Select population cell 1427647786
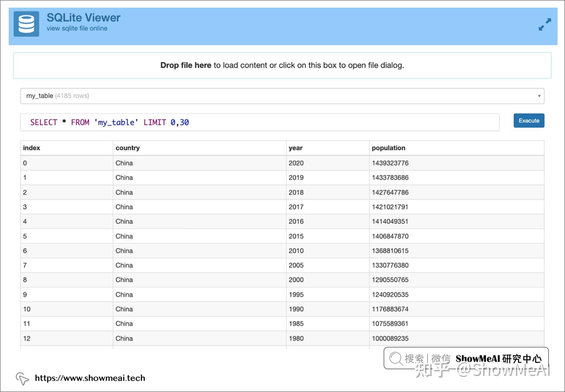The image size is (565, 392). click(457, 192)
